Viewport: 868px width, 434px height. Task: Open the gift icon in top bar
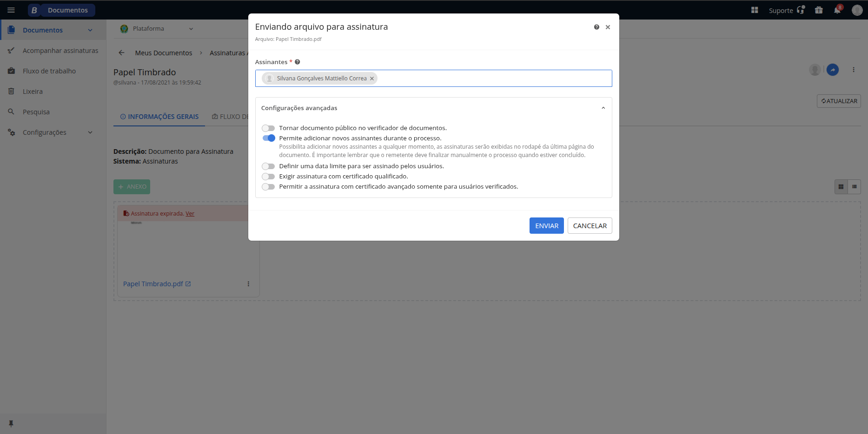tap(819, 10)
